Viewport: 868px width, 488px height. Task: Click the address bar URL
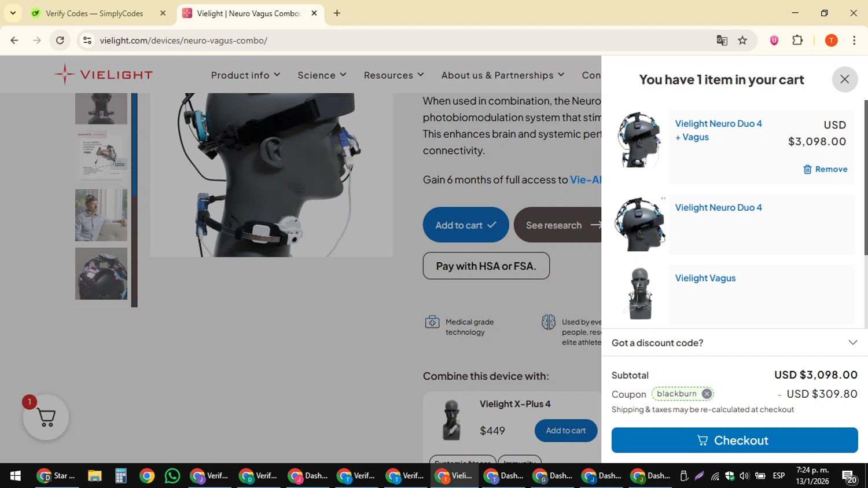[x=183, y=41]
